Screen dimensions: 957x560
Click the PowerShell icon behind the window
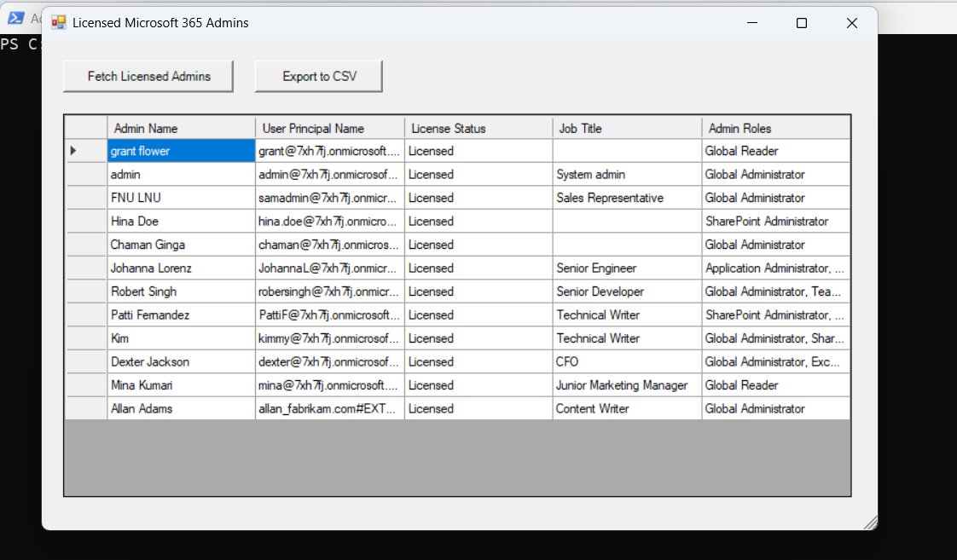coord(16,18)
